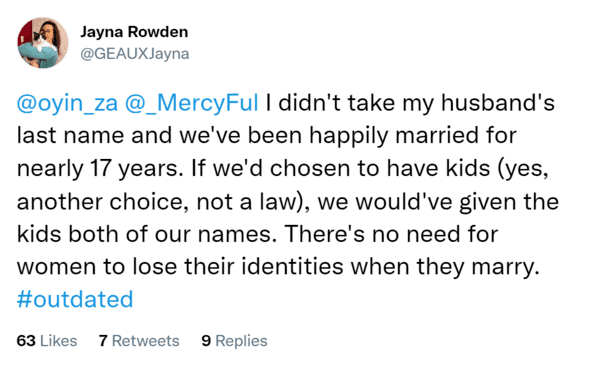Click the Jayna Rowden display name
Screen dimensions: 600x385
pyautogui.click(x=134, y=32)
